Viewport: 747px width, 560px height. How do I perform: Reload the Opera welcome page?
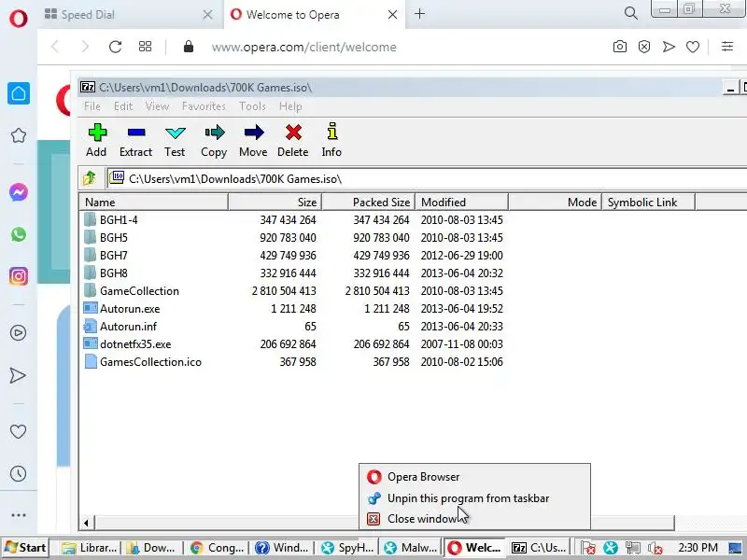[115, 47]
